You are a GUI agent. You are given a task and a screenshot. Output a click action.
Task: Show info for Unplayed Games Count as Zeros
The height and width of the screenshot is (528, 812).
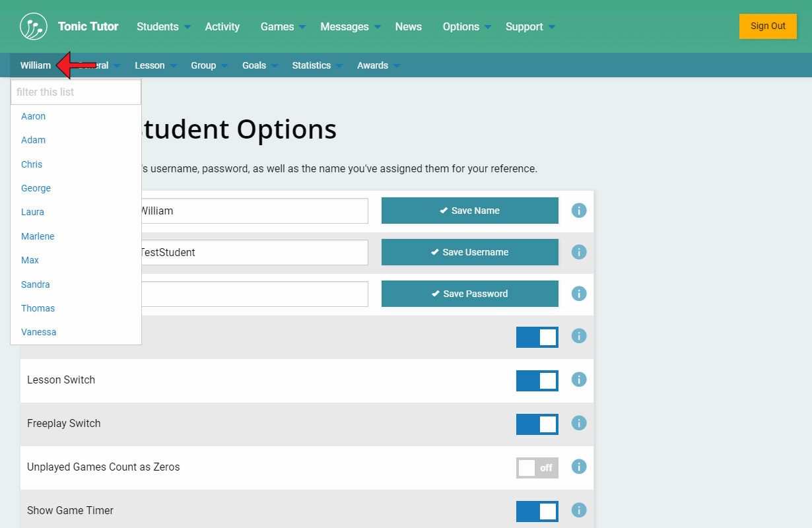tap(579, 467)
